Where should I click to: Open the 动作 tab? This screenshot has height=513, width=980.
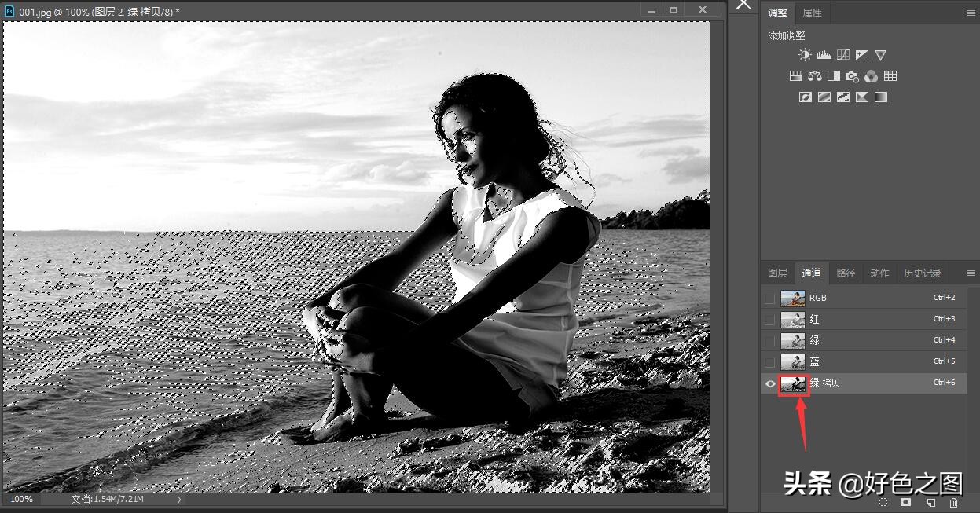(879, 273)
